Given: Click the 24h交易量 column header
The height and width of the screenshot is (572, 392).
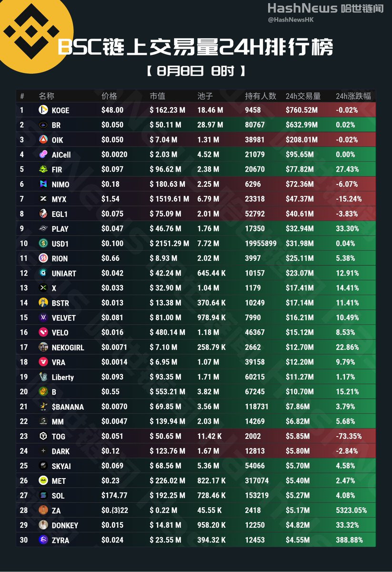Looking at the screenshot, I should pyautogui.click(x=303, y=96).
